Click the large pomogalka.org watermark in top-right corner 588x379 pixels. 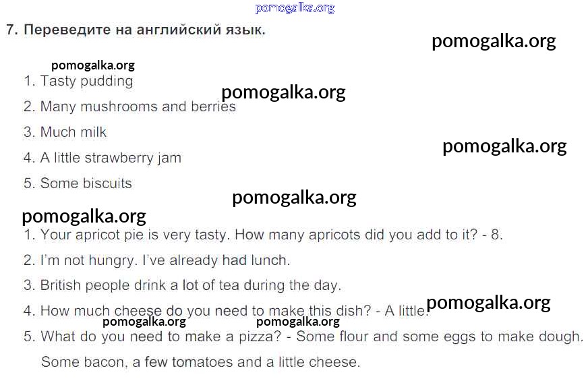(494, 41)
